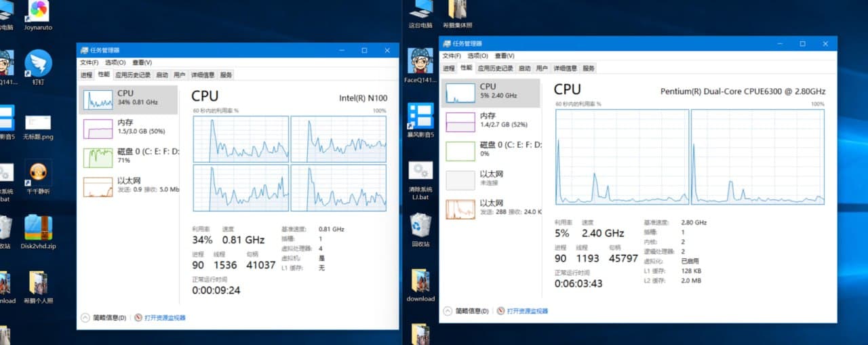Open 文件(F) menu in Intel N100 window
The image size is (868, 345).
89,62
